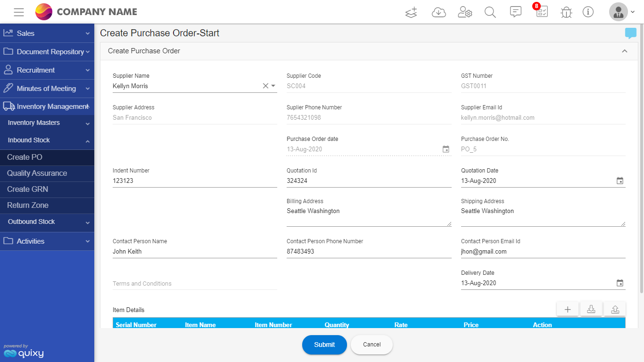Click the Item Details upload icon

point(615,309)
